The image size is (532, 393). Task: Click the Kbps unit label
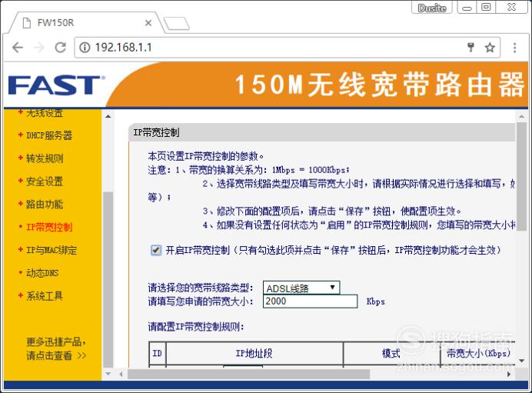click(x=376, y=301)
